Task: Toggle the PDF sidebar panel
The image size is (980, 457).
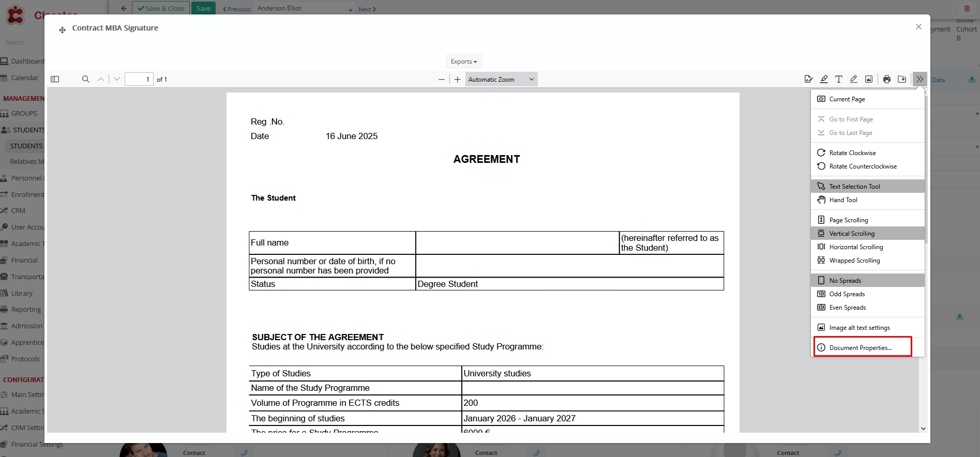Action: (x=55, y=79)
